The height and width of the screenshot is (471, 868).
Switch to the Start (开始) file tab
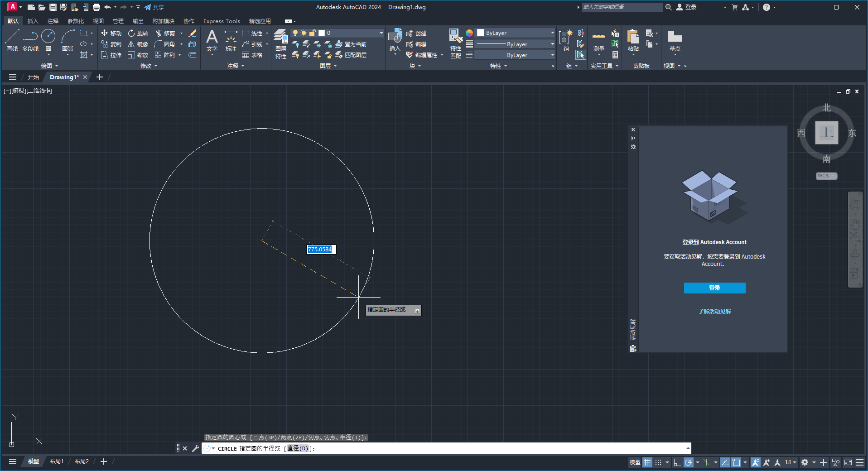[33, 77]
